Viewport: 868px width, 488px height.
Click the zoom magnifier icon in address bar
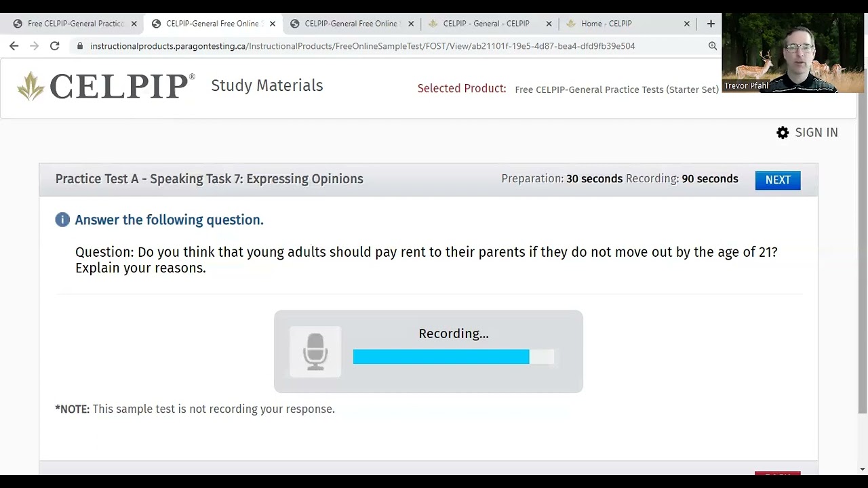click(713, 46)
